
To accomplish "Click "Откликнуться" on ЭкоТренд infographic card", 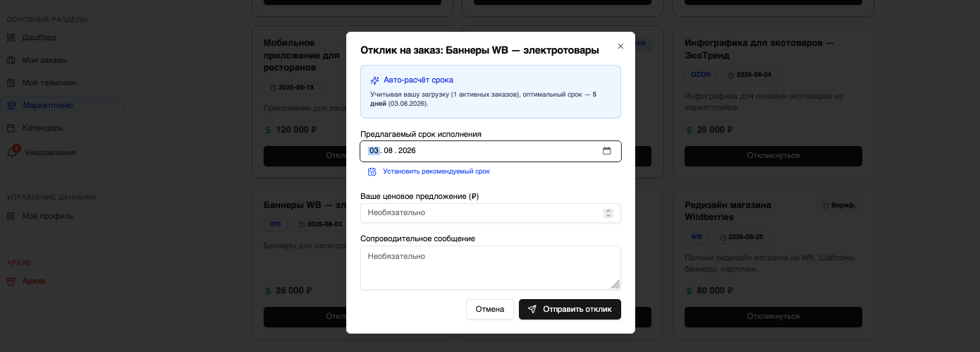I will (773, 156).
